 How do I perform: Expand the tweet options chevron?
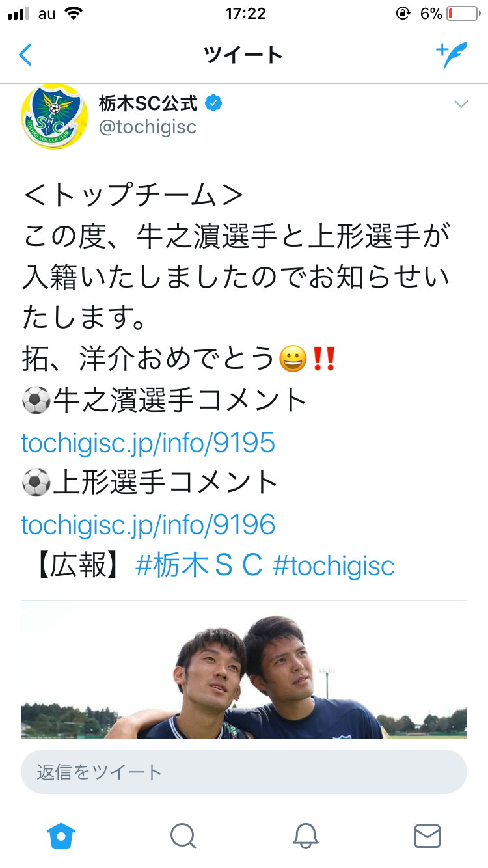pos(461,104)
